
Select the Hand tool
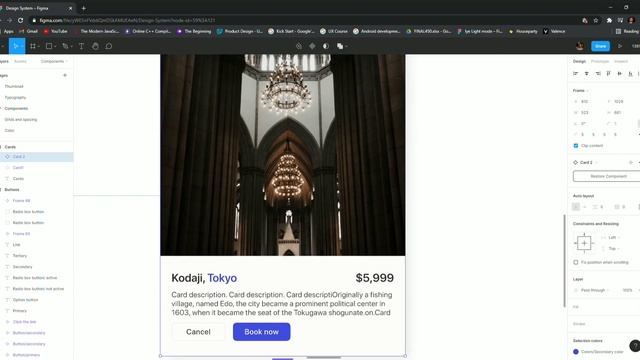[95, 47]
